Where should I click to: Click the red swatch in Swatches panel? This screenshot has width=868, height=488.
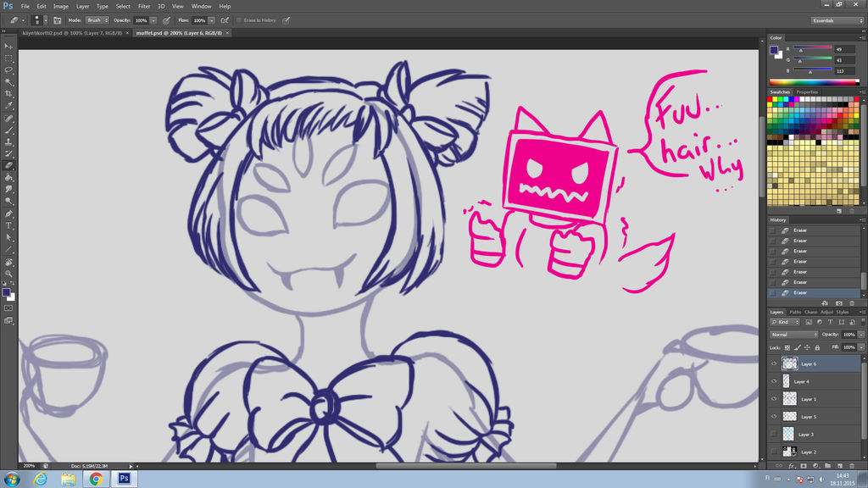(770, 99)
